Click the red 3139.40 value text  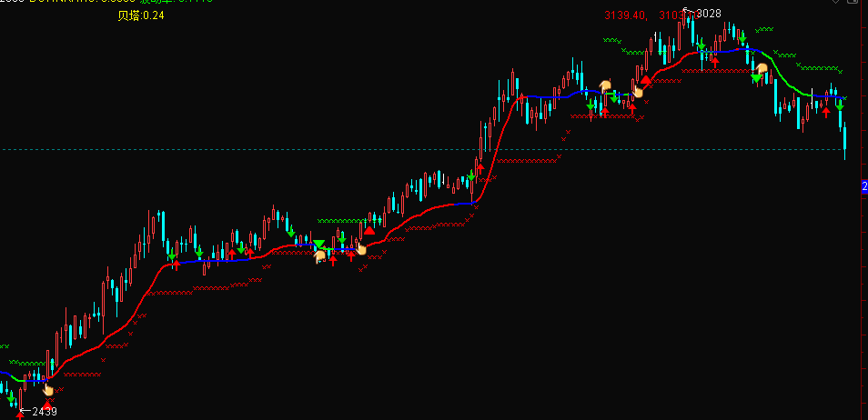point(625,15)
